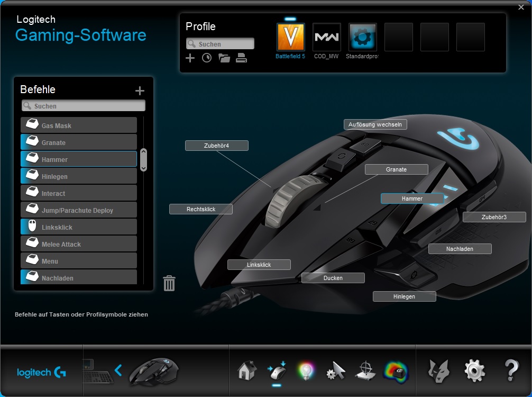Screen dimensions: 532x397
Task: Select the Hammer command in list
Action: coord(79,159)
